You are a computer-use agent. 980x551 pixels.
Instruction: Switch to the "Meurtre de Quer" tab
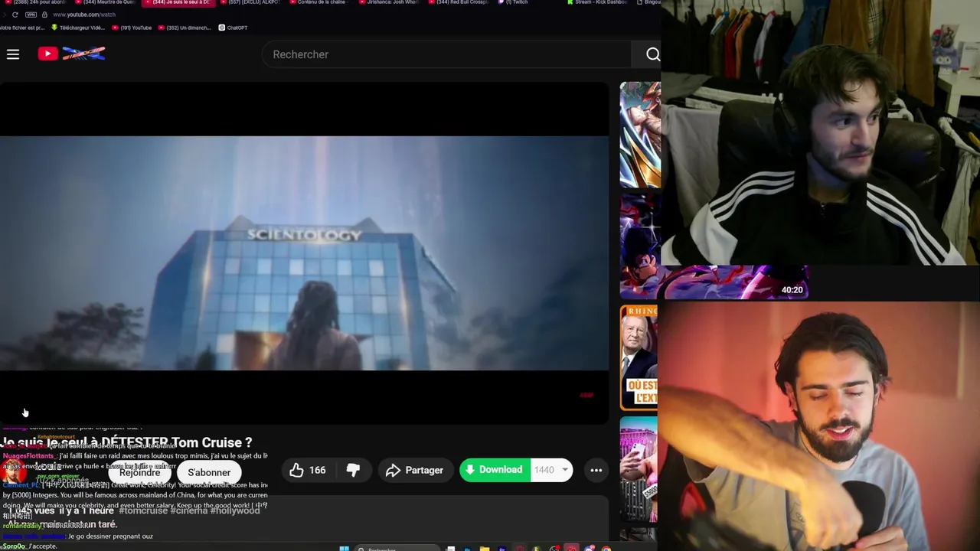click(x=108, y=2)
